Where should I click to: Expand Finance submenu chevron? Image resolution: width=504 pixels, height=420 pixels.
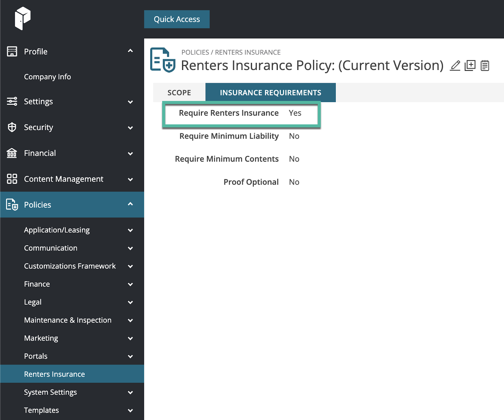click(130, 285)
